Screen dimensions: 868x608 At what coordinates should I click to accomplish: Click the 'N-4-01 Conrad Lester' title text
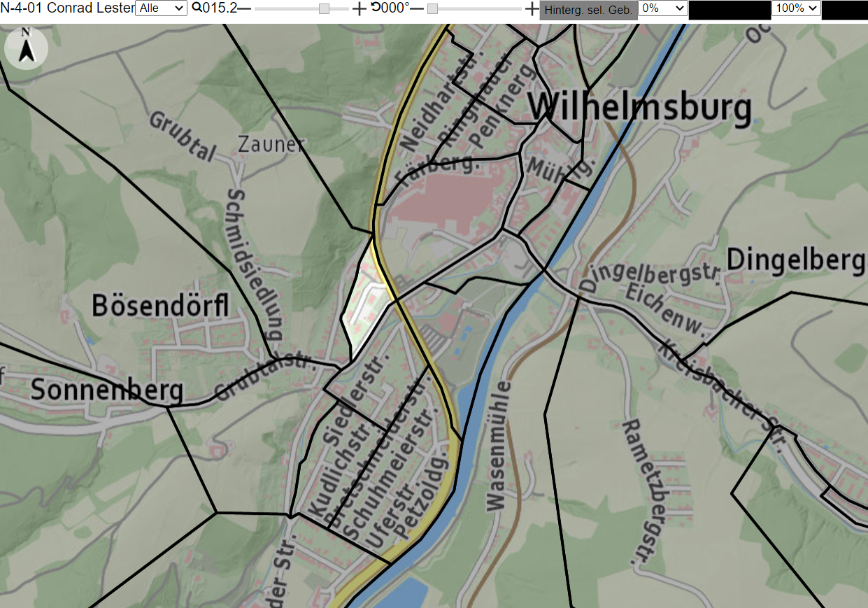(67, 8)
